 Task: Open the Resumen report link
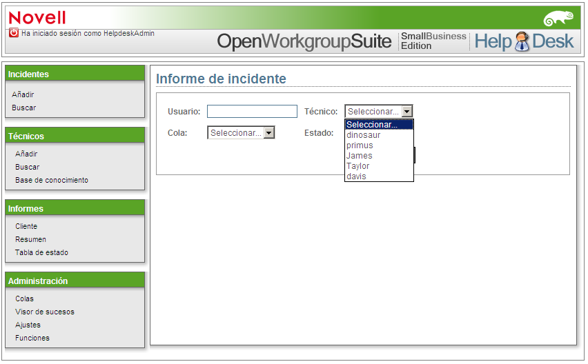click(31, 239)
